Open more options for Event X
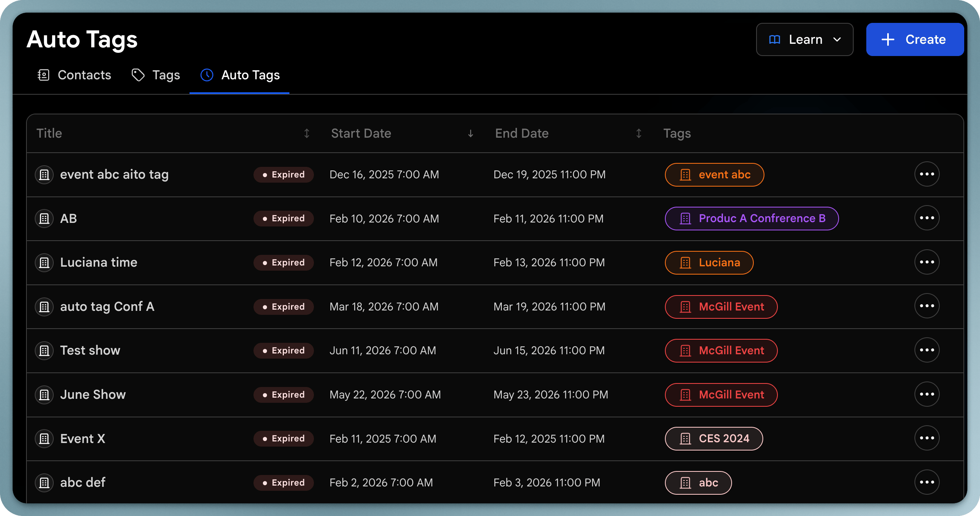 (927, 438)
